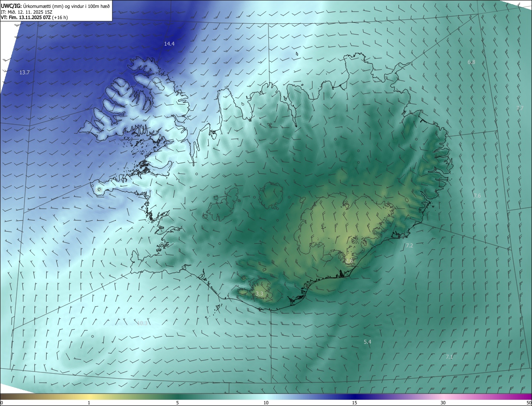
Task: Click the map value label "3.3"
Action: 259,294
